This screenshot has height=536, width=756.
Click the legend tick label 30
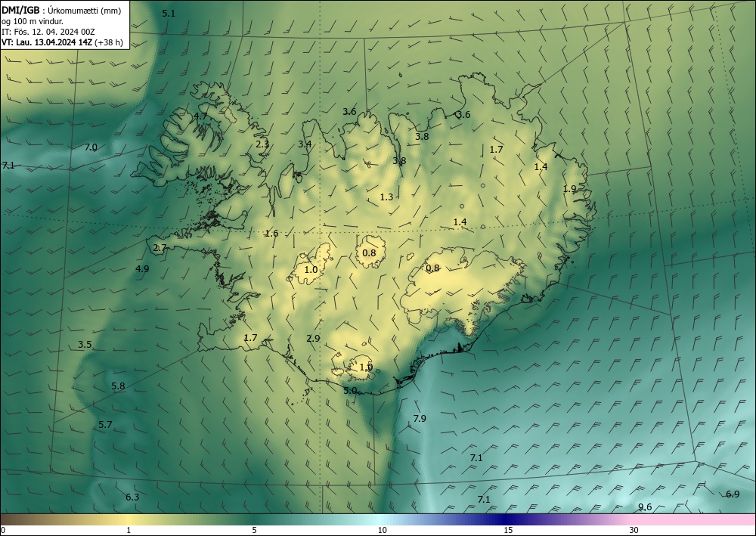point(634,531)
